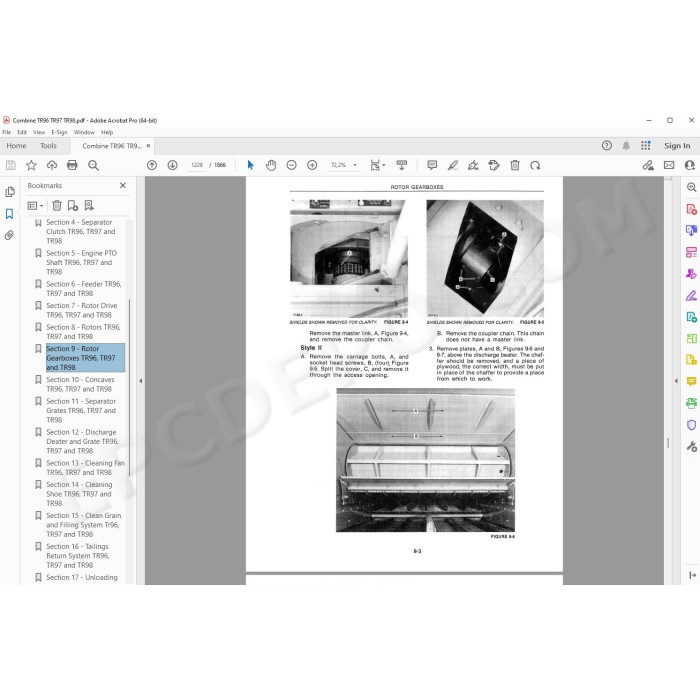Select Section 4 Separator Clutch bookmark
The height and width of the screenshot is (700, 700).
coord(80,231)
